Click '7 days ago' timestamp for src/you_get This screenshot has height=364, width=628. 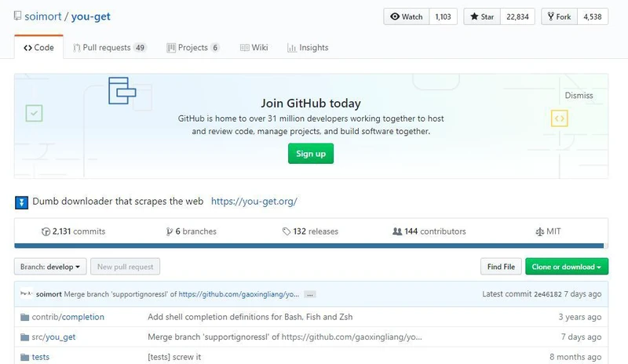[581, 337]
